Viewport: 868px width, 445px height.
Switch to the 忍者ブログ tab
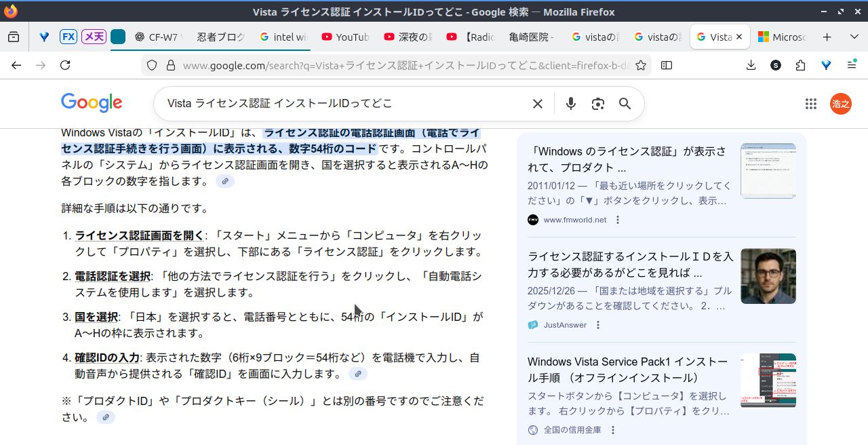[220, 37]
